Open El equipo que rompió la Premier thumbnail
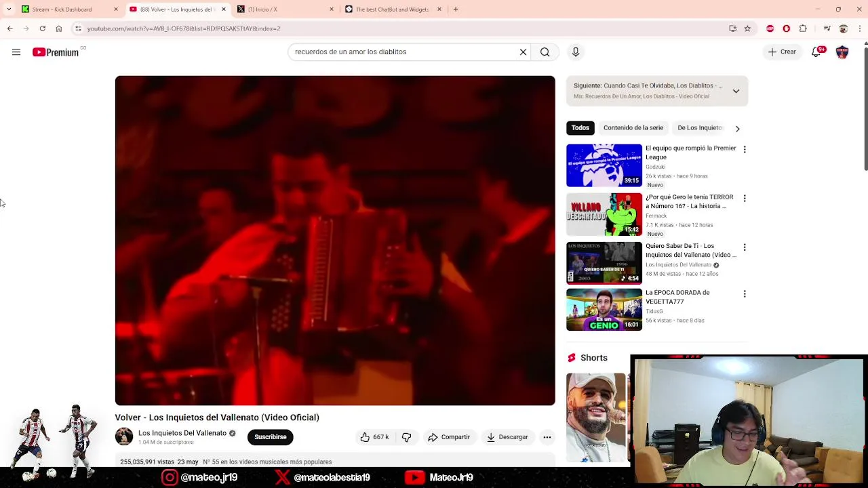Screen dimensions: 868x488 604,165
